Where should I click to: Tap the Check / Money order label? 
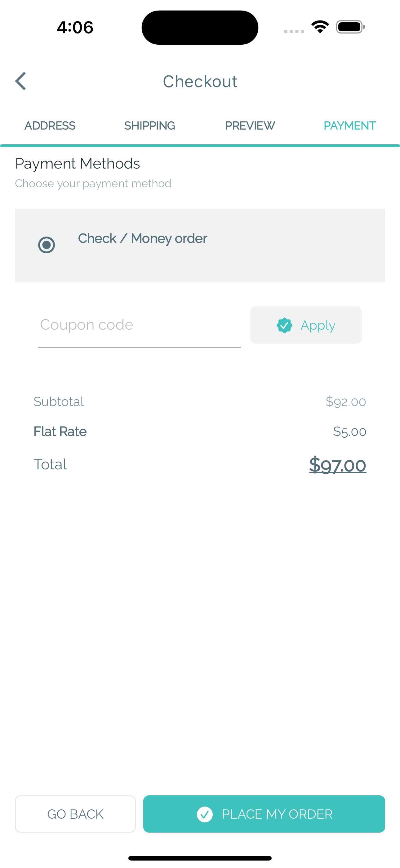[142, 238]
